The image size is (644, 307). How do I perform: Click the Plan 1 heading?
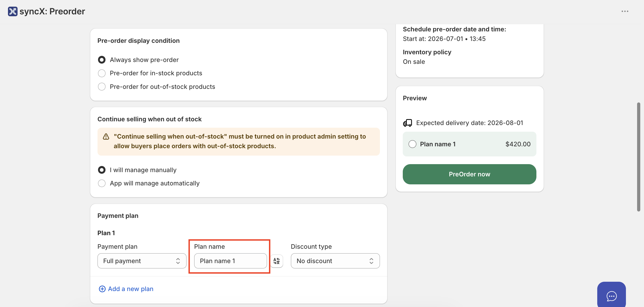point(106,233)
